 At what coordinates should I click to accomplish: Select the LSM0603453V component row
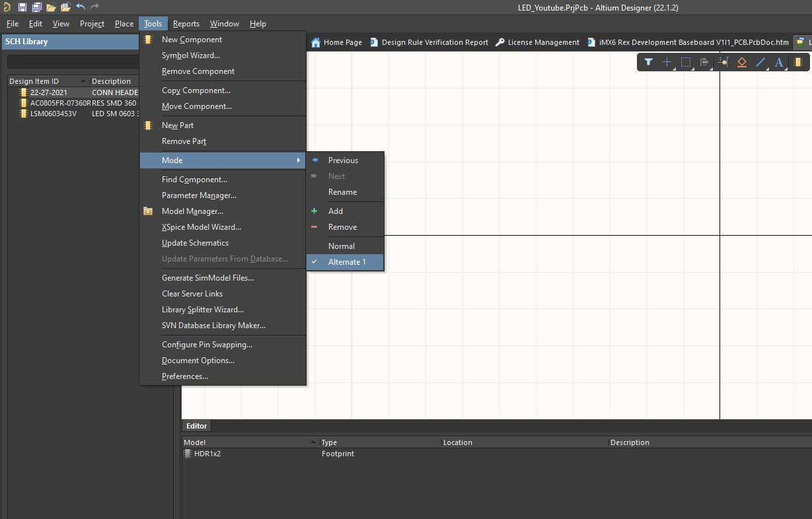(53, 114)
